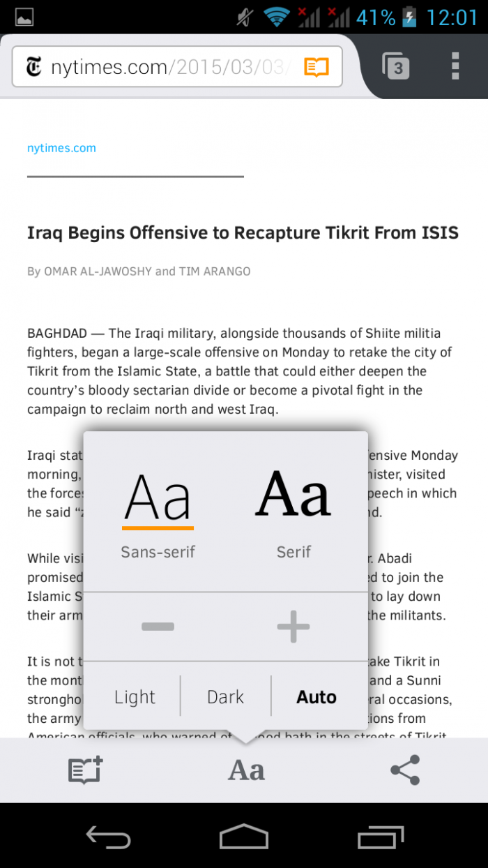Choose the Auto theme option
The height and width of the screenshot is (868, 488).
coord(317,697)
